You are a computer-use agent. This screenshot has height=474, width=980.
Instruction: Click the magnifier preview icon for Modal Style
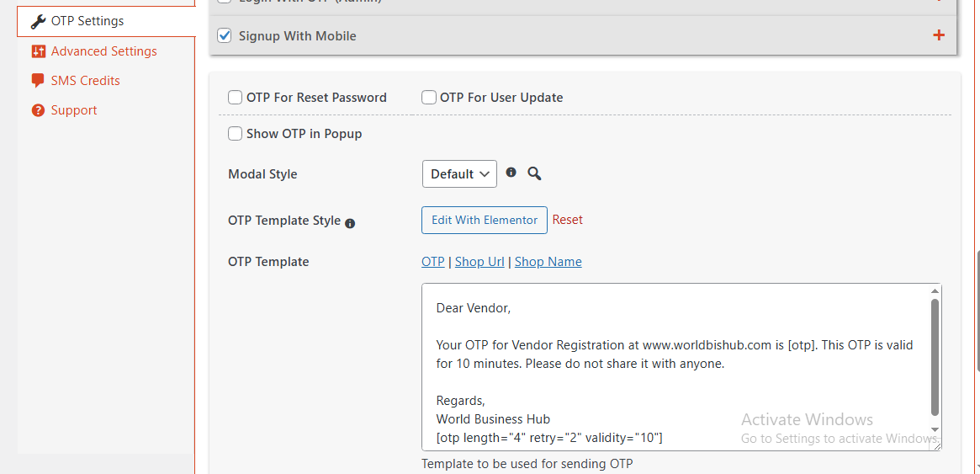(x=534, y=173)
